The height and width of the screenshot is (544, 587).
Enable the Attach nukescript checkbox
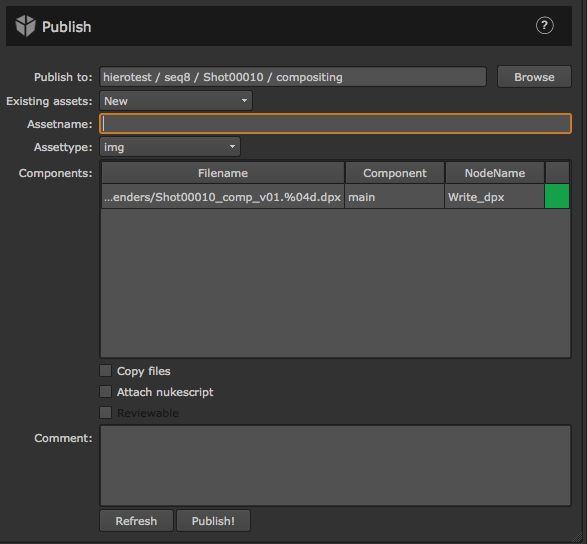pyautogui.click(x=106, y=392)
